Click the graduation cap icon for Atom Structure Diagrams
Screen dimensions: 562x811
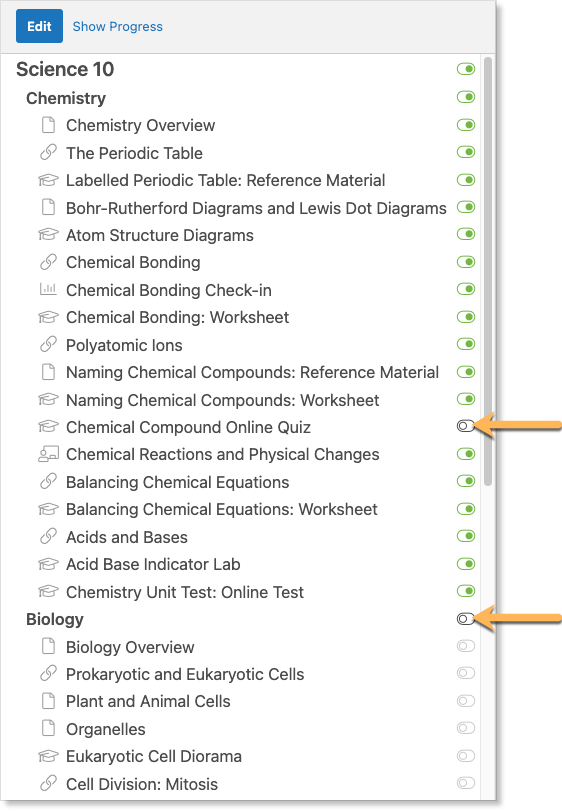tap(48, 235)
